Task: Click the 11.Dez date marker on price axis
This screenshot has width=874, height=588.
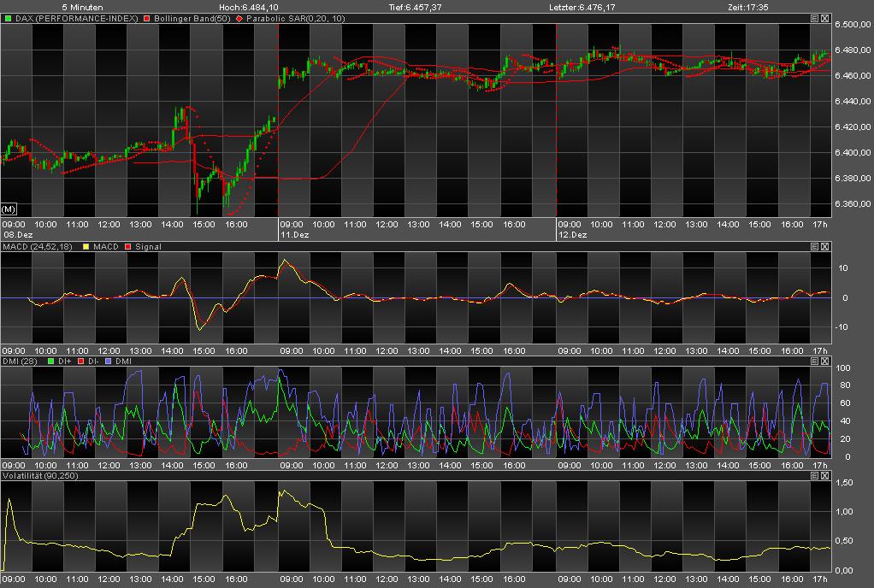Action: click(x=295, y=234)
